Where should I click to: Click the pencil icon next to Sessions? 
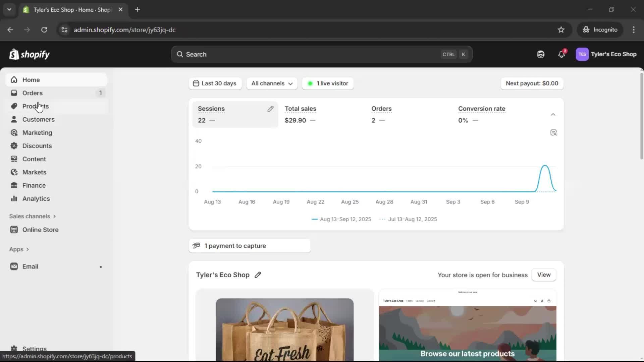[270, 109]
